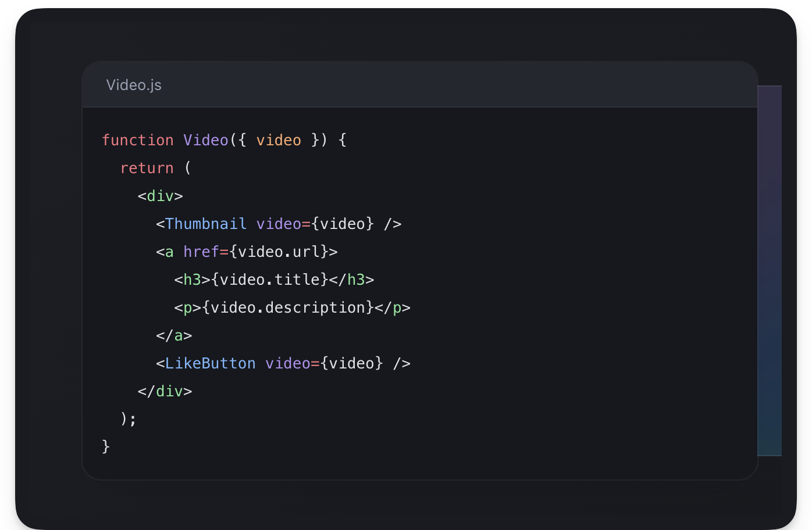The width and height of the screenshot is (812, 530).
Task: Select the opening div tag
Action: click(x=159, y=196)
